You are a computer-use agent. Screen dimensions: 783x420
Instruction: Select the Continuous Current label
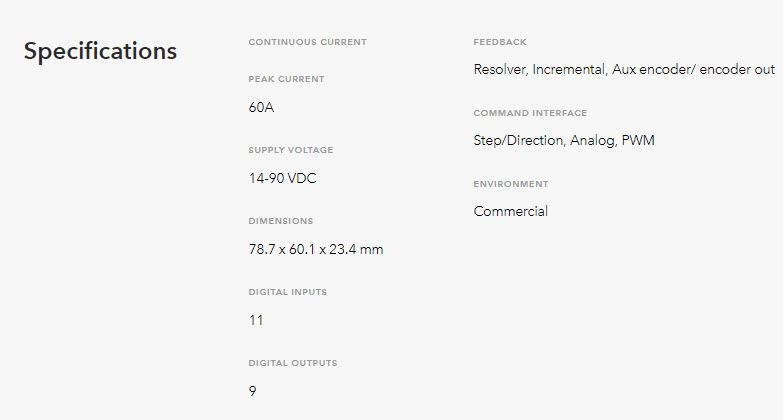tap(308, 42)
